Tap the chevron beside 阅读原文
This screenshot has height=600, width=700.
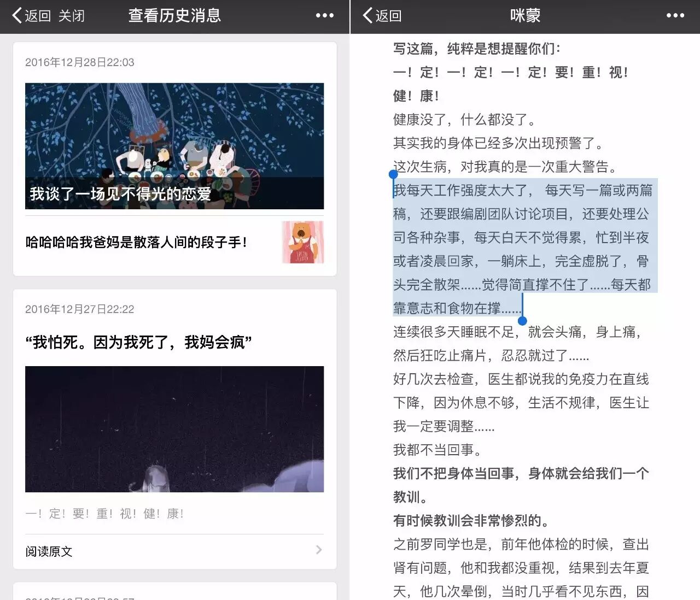click(x=319, y=550)
